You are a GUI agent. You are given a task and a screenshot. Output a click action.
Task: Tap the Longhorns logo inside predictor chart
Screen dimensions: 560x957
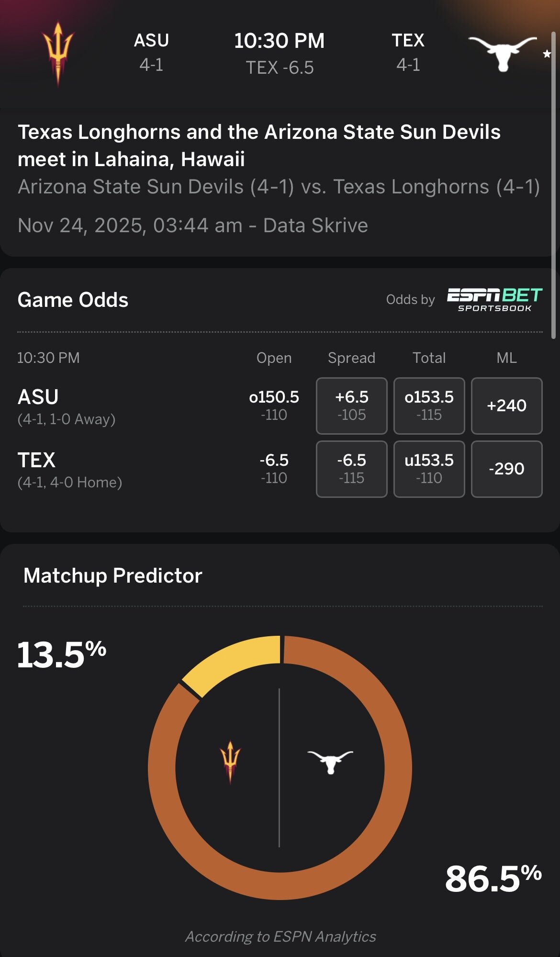pyautogui.click(x=330, y=761)
